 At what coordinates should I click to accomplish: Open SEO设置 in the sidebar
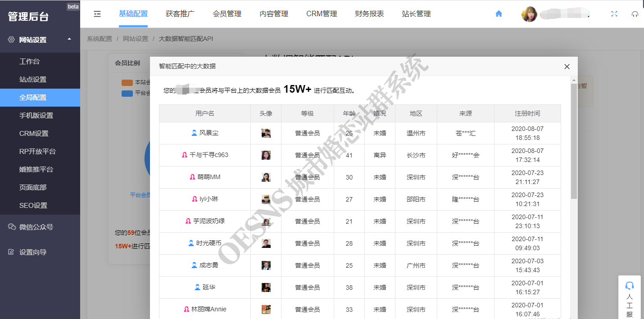pos(40,206)
